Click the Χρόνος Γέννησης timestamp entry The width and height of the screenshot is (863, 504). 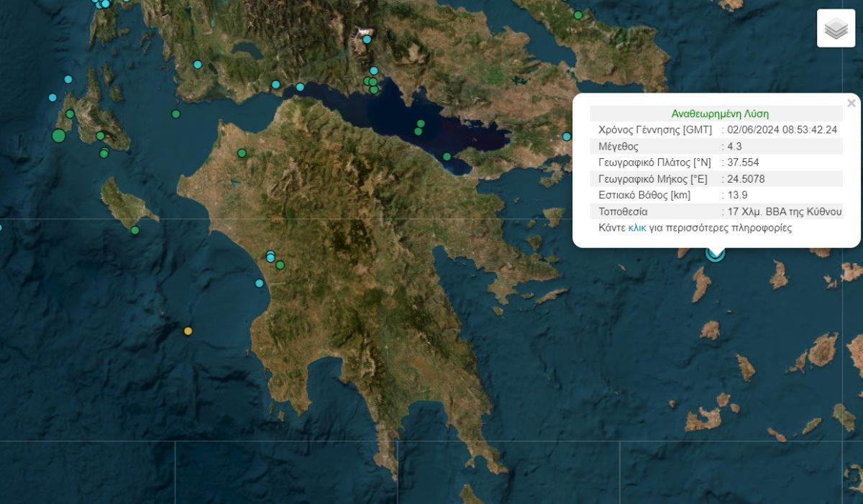719,129
